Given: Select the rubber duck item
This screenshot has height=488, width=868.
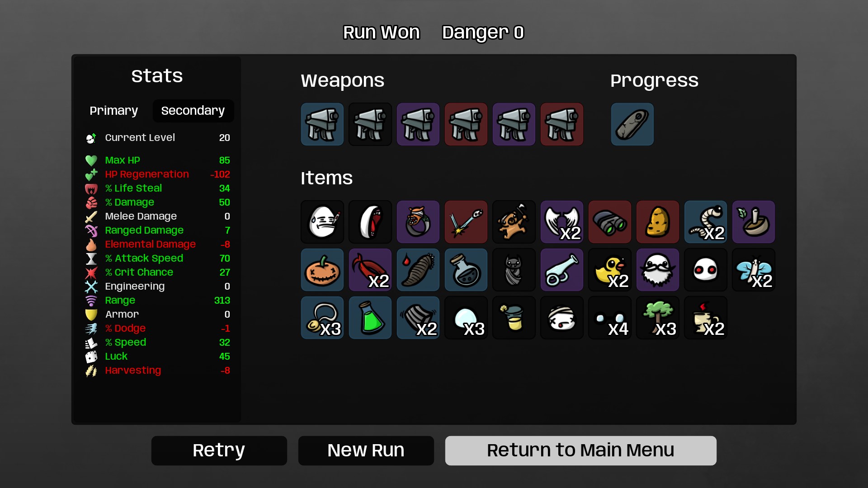Looking at the screenshot, I should (610, 270).
